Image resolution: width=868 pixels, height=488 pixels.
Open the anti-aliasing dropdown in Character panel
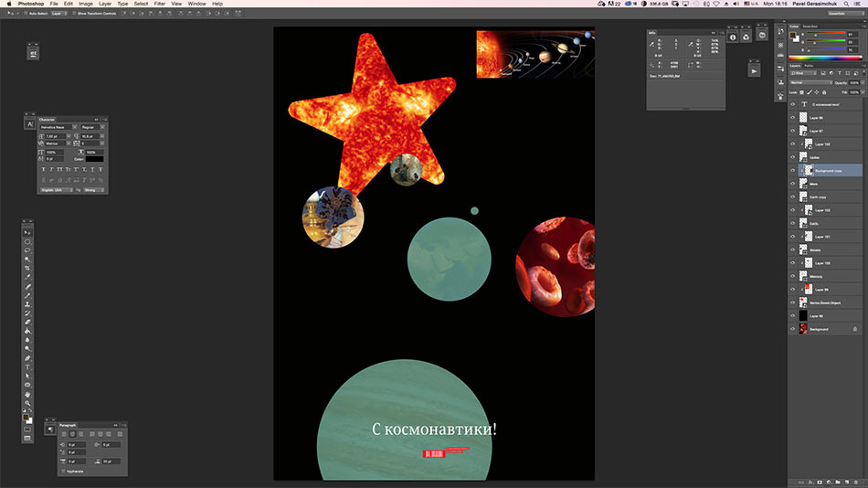click(93, 190)
